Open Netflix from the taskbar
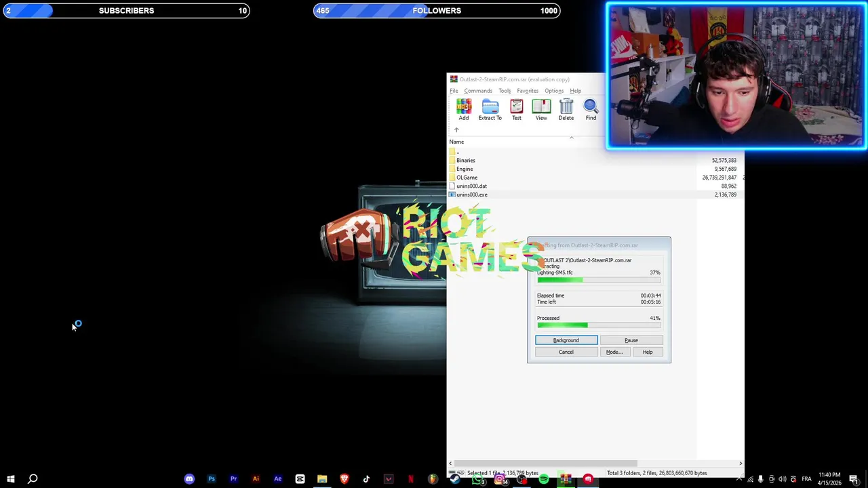Image resolution: width=868 pixels, height=488 pixels. pyautogui.click(x=410, y=479)
